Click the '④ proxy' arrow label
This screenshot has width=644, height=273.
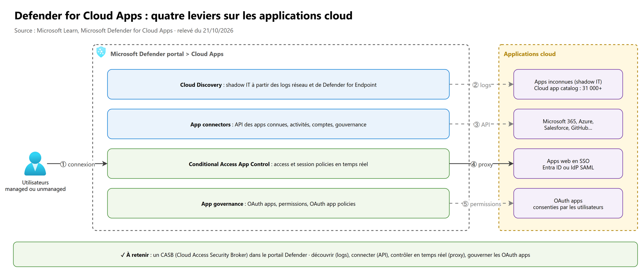pyautogui.click(x=482, y=164)
